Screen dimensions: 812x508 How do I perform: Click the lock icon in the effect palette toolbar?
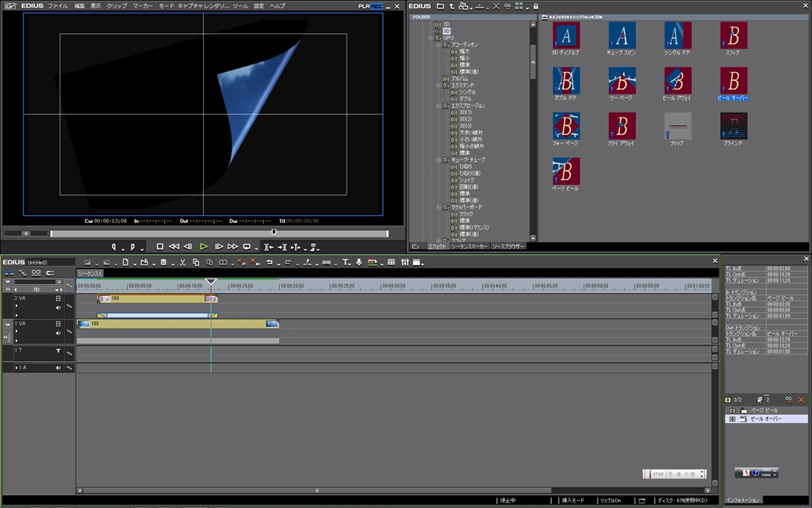point(536,6)
